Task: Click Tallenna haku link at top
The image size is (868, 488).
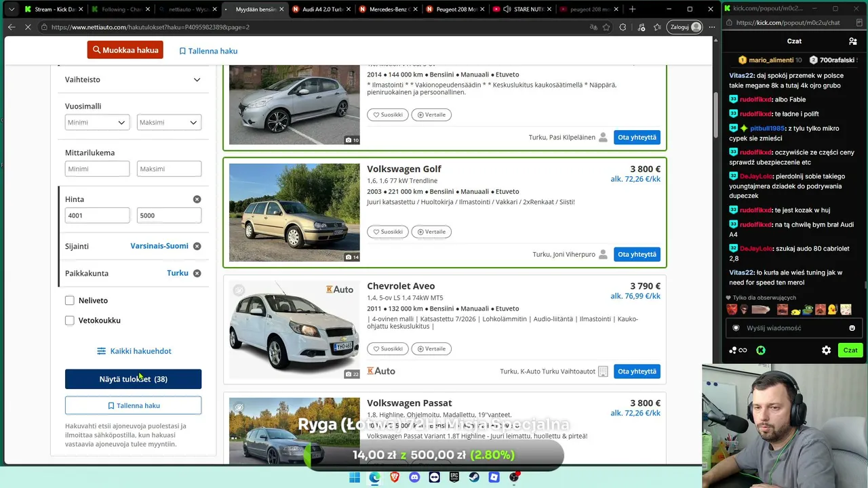Action: [208, 51]
